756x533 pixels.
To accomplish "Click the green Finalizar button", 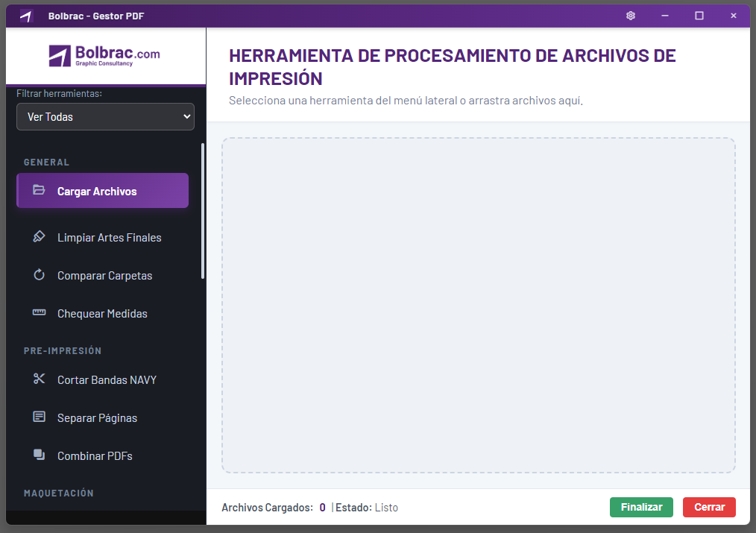I will (x=641, y=508).
